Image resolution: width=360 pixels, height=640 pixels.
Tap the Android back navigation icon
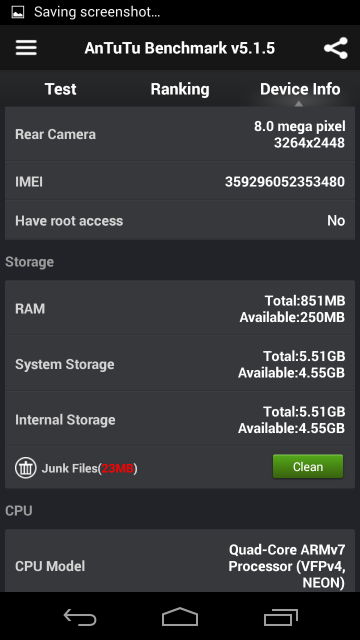[80, 617]
